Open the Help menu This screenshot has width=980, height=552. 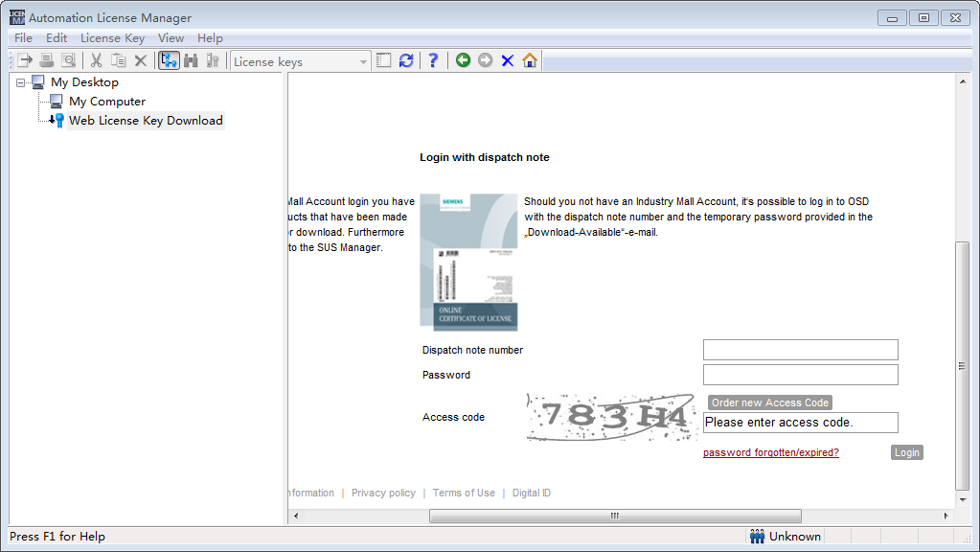point(210,38)
